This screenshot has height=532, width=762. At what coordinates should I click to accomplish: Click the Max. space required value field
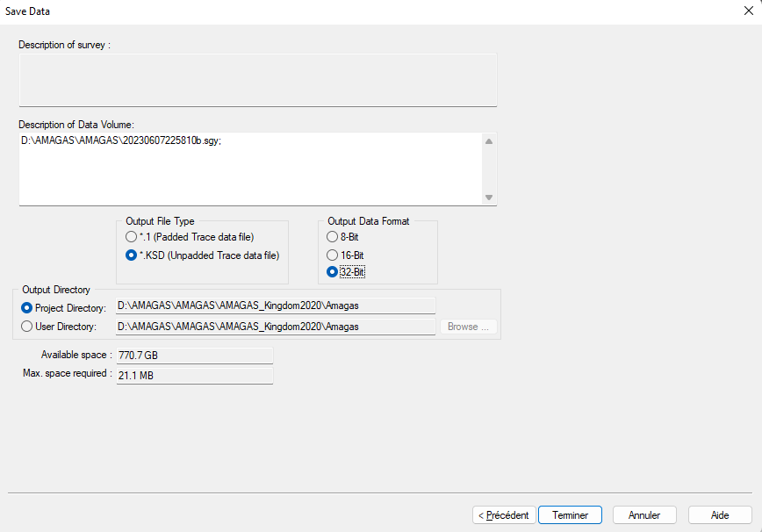pyautogui.click(x=194, y=376)
